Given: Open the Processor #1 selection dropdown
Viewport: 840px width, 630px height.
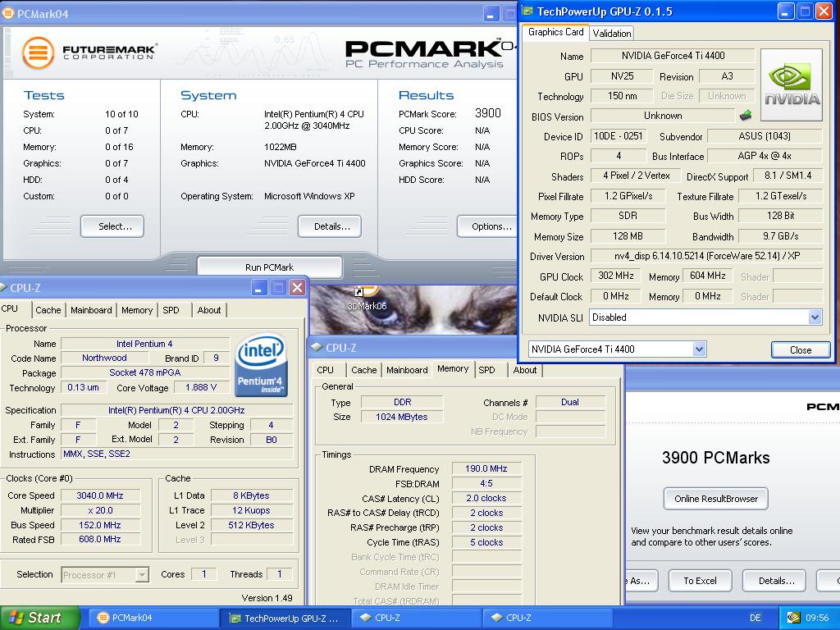Looking at the screenshot, I should pos(141,575).
